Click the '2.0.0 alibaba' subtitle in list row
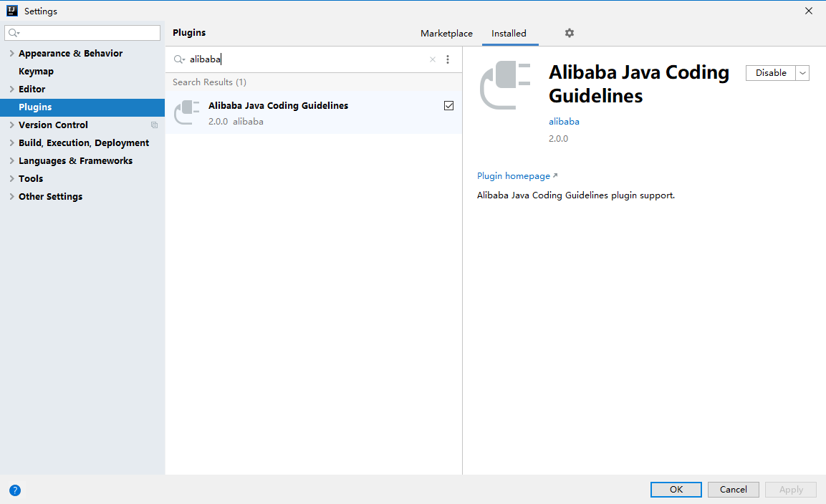The height and width of the screenshot is (504, 826). [236, 122]
